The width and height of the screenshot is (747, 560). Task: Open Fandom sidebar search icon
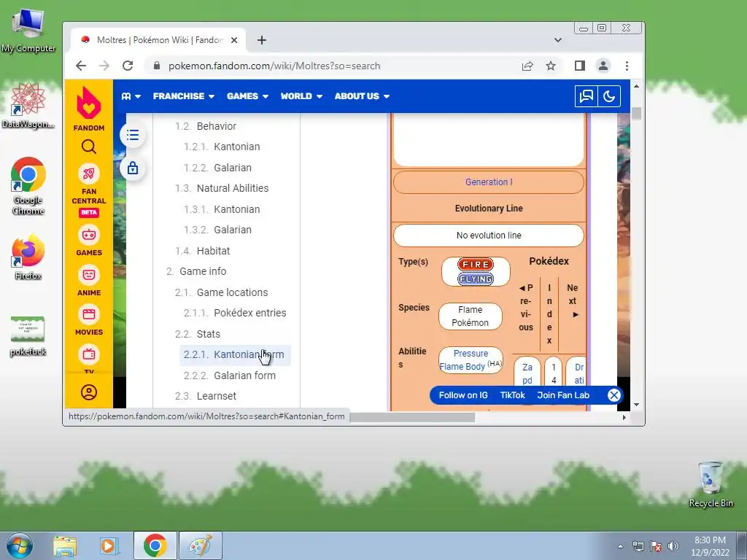88,147
